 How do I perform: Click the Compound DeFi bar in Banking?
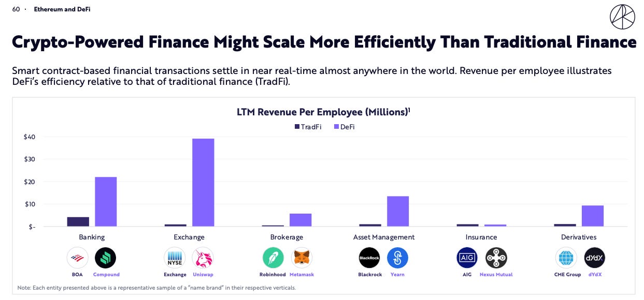tap(106, 202)
